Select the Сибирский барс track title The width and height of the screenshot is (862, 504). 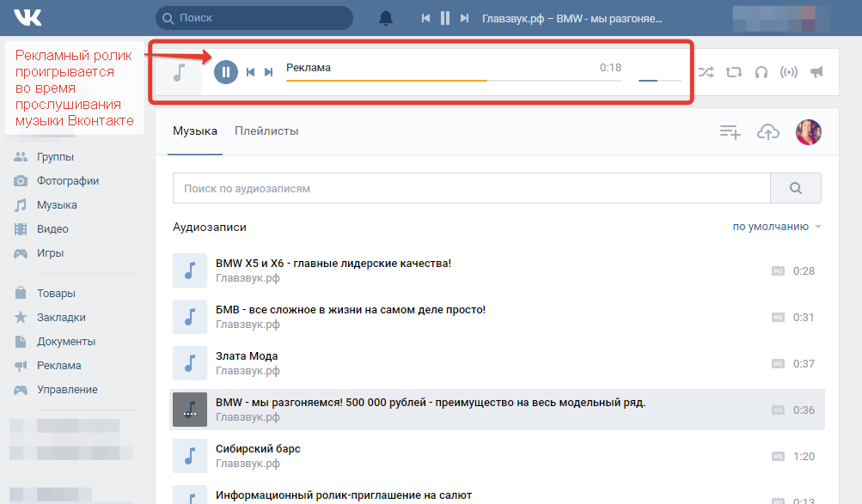tap(258, 449)
